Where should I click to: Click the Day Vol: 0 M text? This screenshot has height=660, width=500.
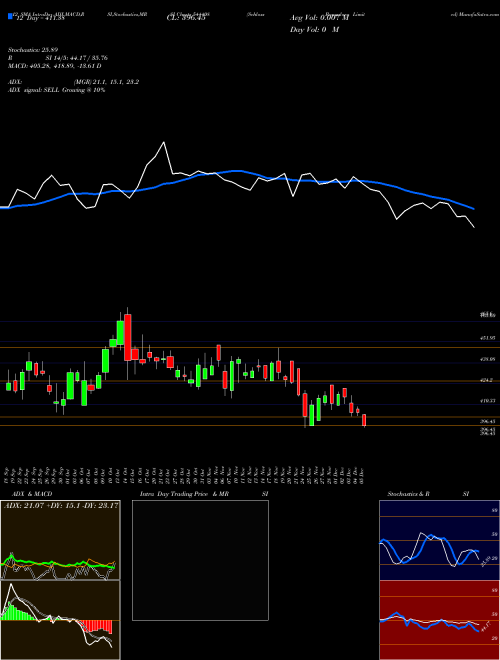[315, 30]
